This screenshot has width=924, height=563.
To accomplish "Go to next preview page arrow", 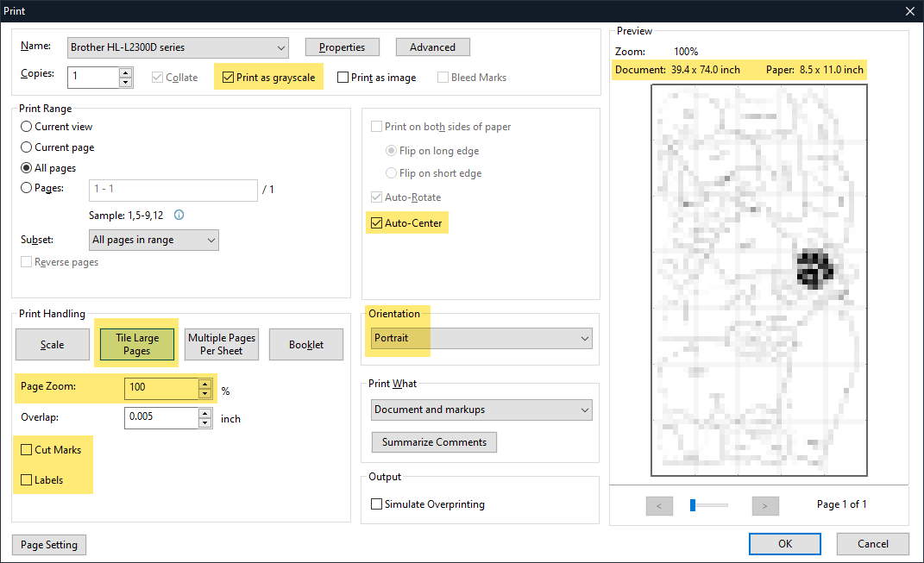I will click(x=764, y=505).
